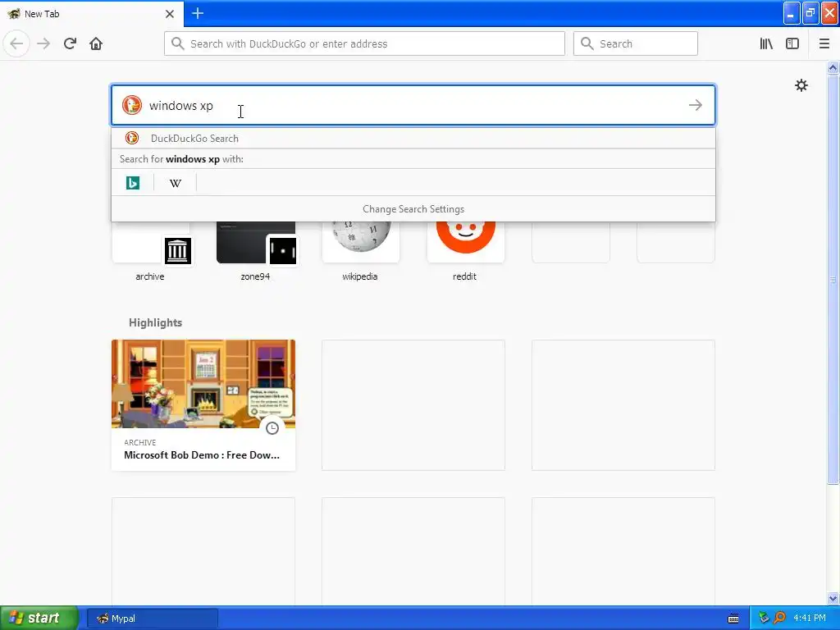Screen dimensions: 840x630
Task: Go forward using the forward arrow
Action: pyautogui.click(x=43, y=43)
